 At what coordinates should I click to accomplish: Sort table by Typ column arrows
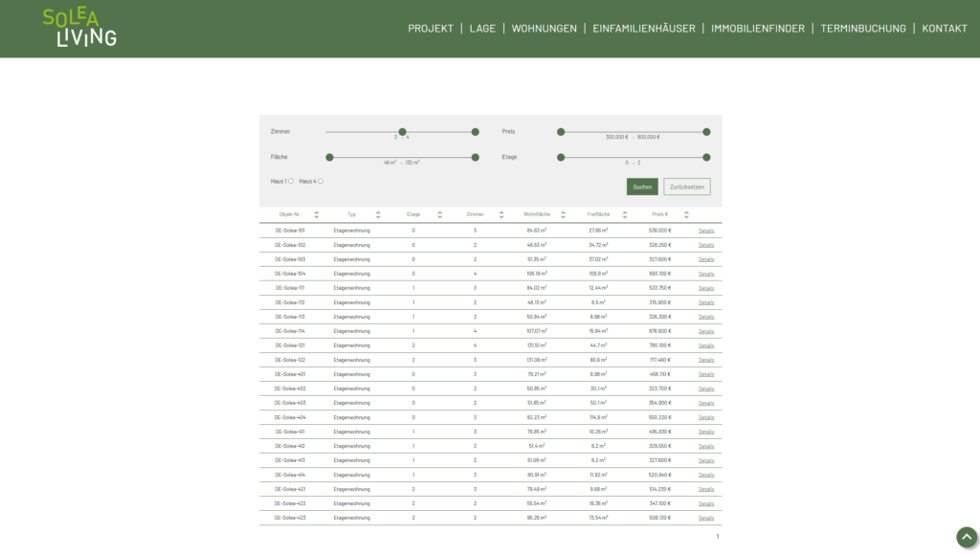(378, 214)
